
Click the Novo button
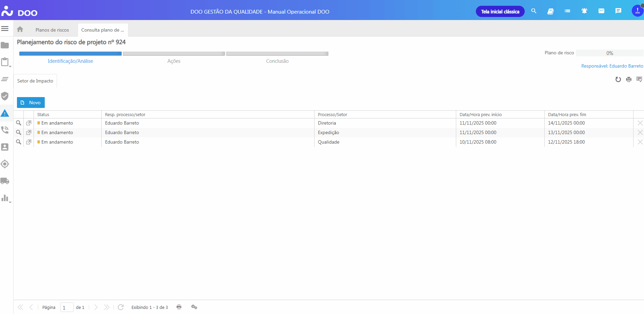[x=31, y=103]
